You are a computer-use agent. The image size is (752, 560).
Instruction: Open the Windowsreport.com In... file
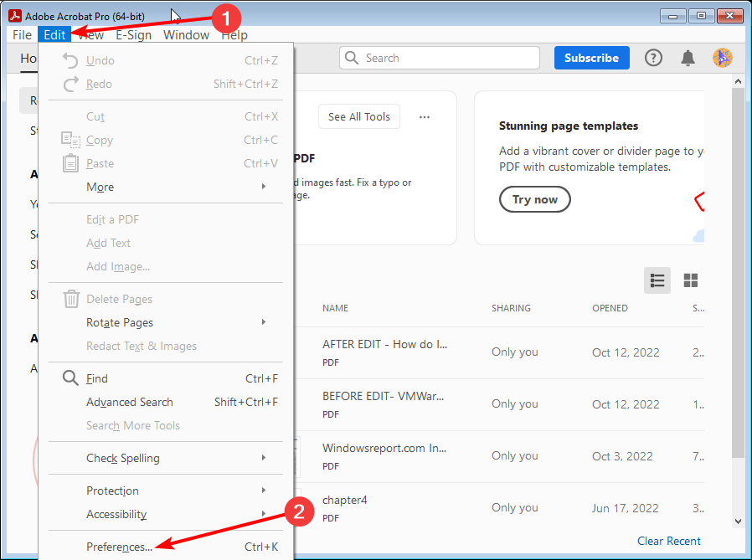(384, 448)
